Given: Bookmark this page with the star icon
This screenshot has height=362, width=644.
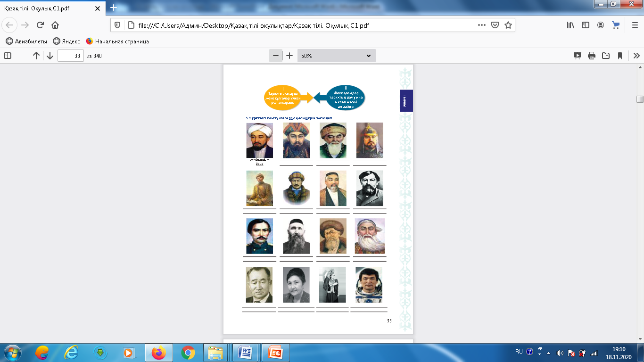Looking at the screenshot, I should (x=508, y=25).
